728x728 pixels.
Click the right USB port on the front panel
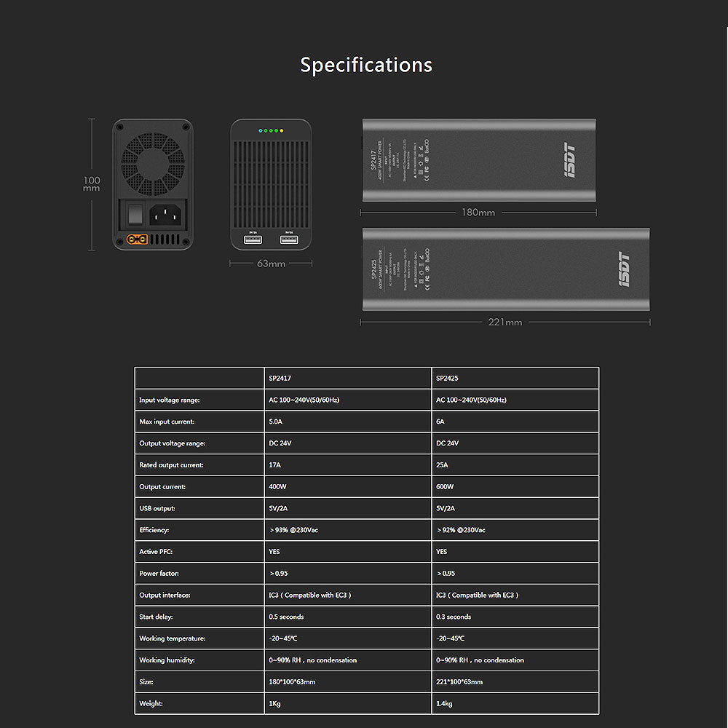click(x=289, y=239)
